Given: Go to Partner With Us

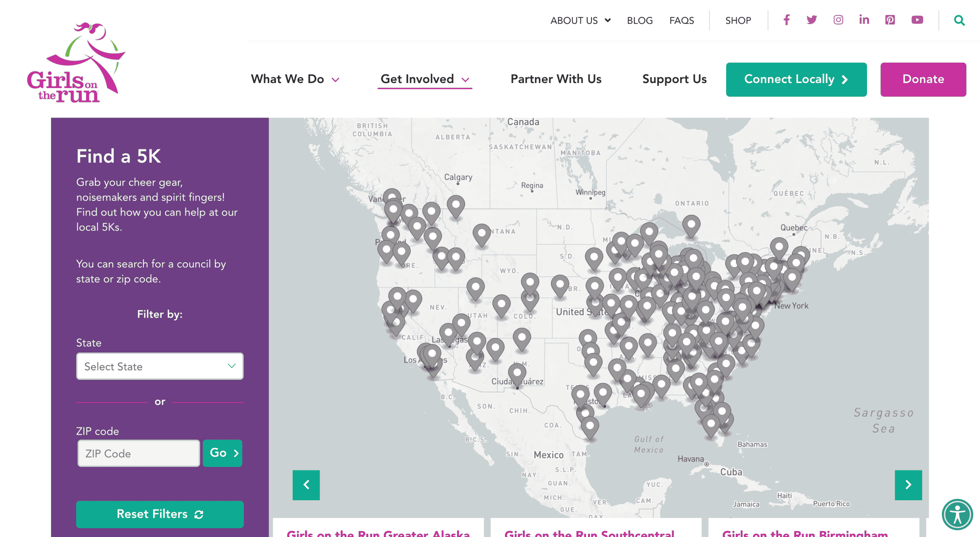Looking at the screenshot, I should 555,79.
